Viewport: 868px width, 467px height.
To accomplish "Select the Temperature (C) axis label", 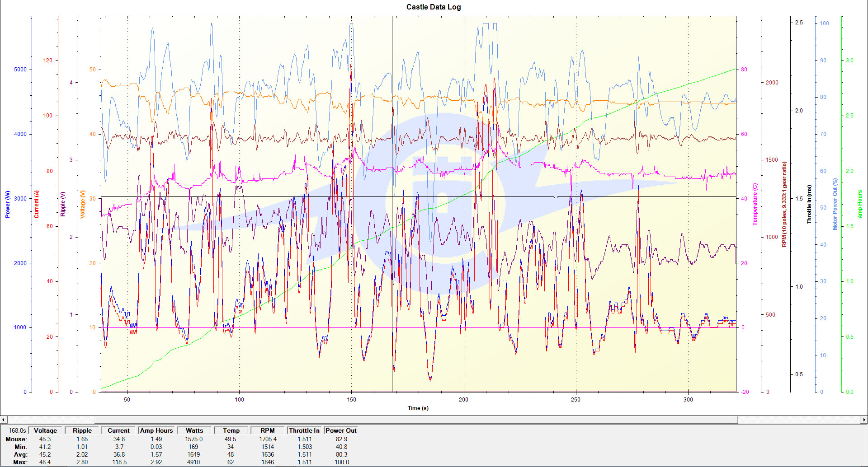I will (755, 204).
